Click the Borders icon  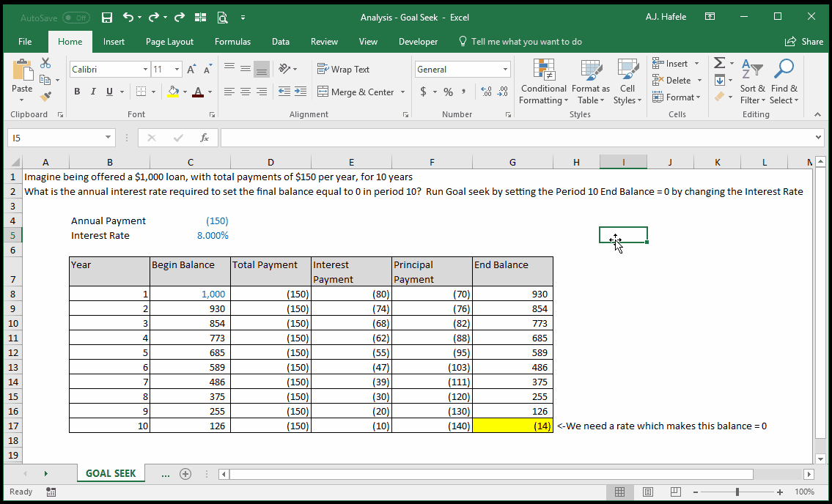tap(141, 92)
